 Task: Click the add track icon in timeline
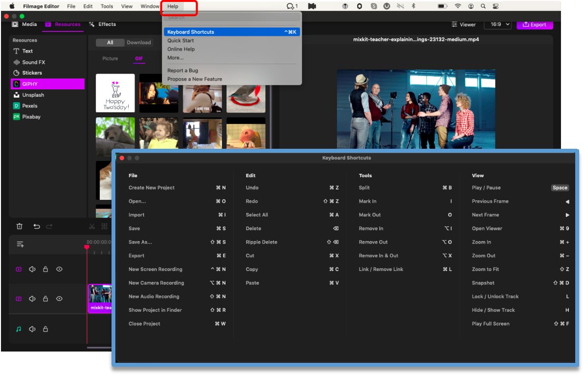pyautogui.click(x=20, y=244)
